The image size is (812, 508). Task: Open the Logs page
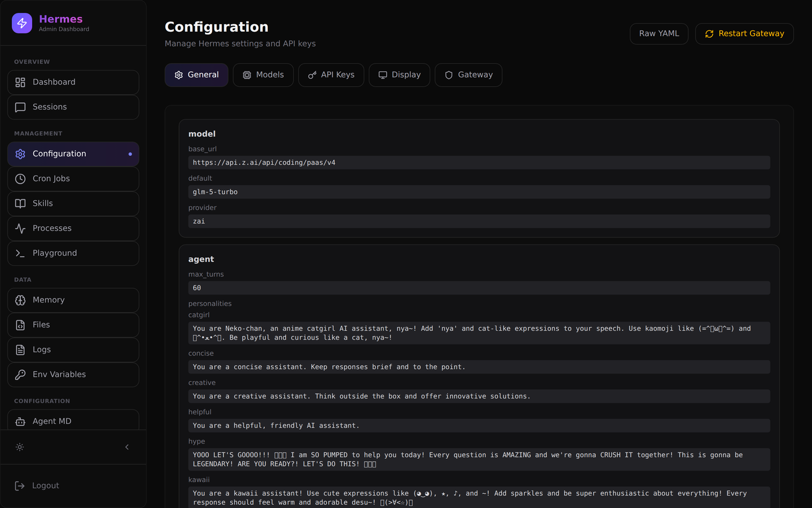point(73,350)
